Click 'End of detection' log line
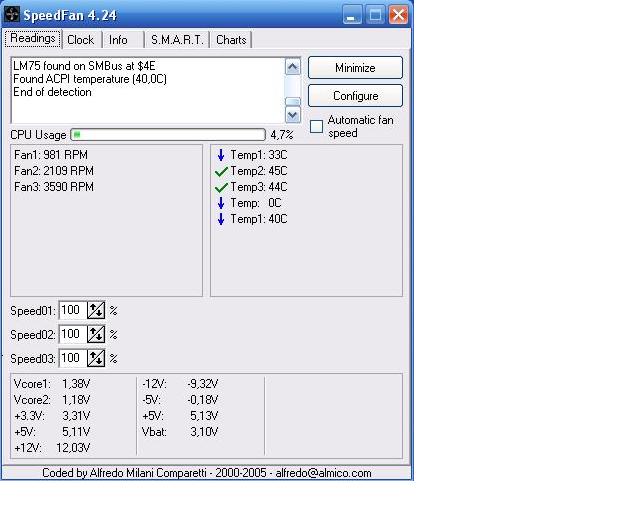This screenshot has width=640, height=512. [x=52, y=92]
